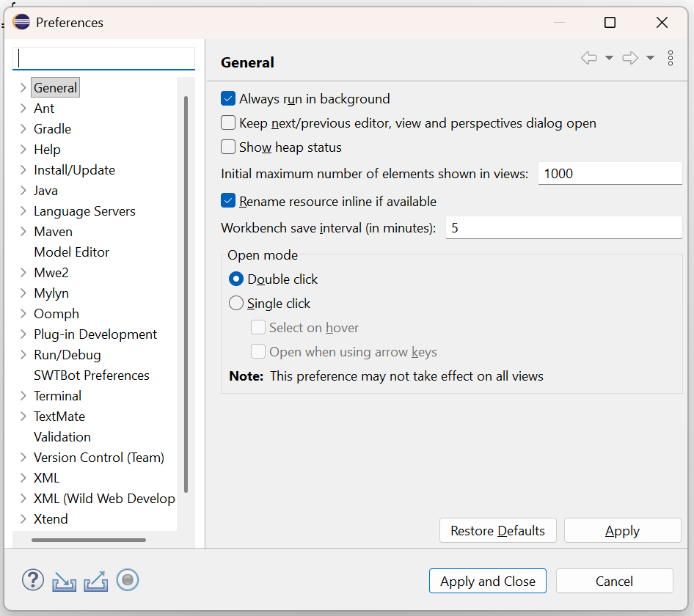Open the Back history dropdown arrow

coord(609,59)
